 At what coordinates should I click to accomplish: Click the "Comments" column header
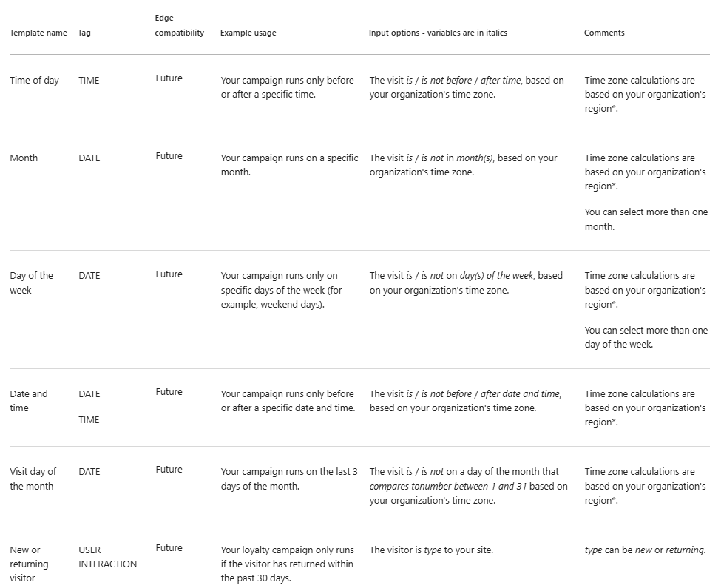[x=604, y=33]
